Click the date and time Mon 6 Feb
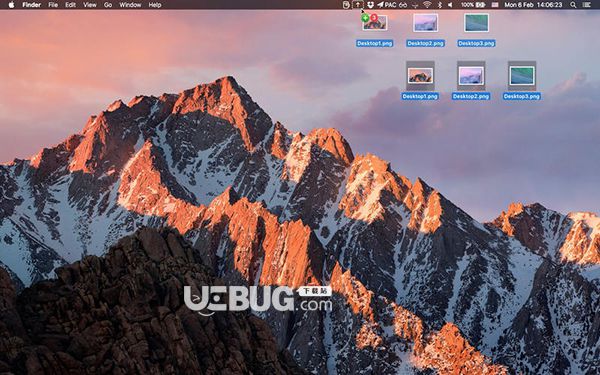 click(533, 5)
